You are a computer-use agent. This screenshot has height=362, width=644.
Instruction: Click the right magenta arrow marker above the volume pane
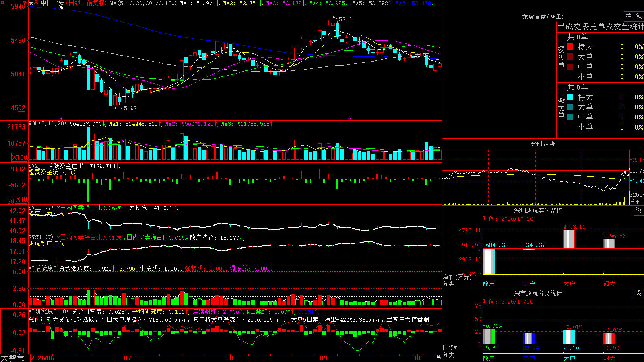(x=350, y=119)
